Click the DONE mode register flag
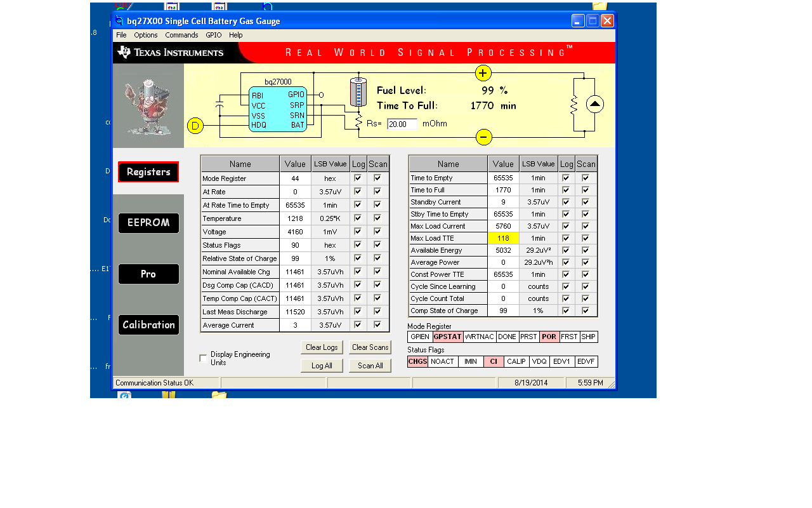This screenshot has width=812, height=508. tap(507, 337)
